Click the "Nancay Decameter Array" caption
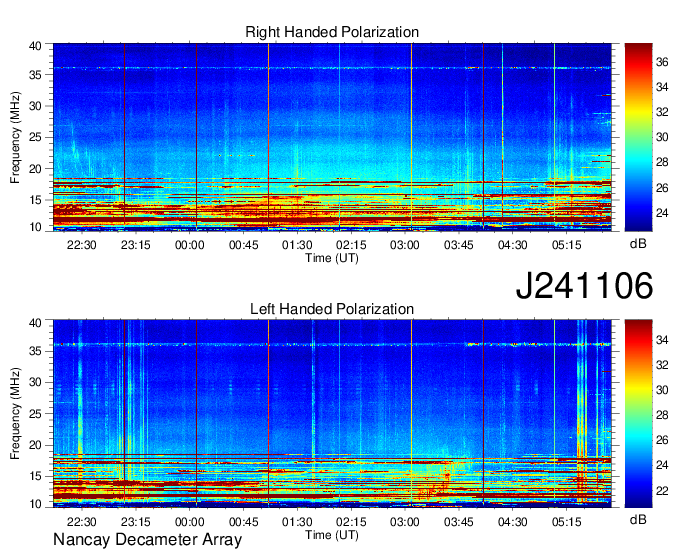 click(147, 540)
